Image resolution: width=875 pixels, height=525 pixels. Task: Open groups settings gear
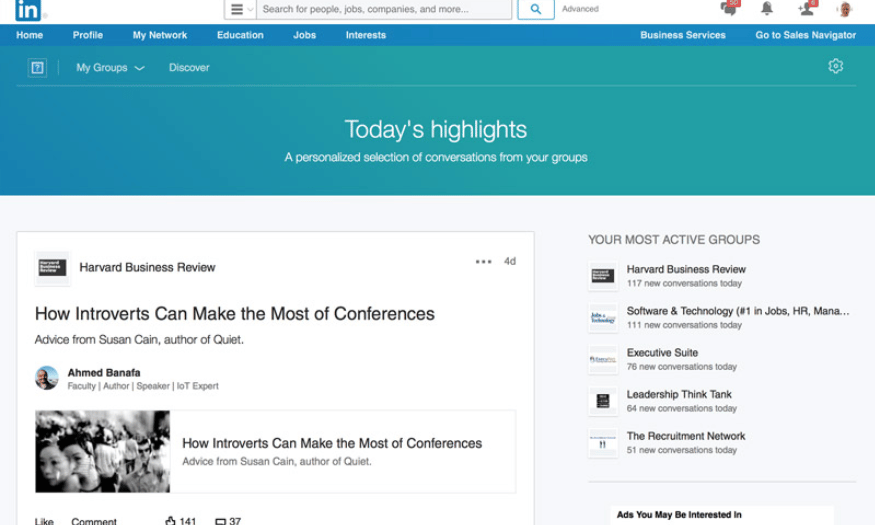[x=835, y=66]
